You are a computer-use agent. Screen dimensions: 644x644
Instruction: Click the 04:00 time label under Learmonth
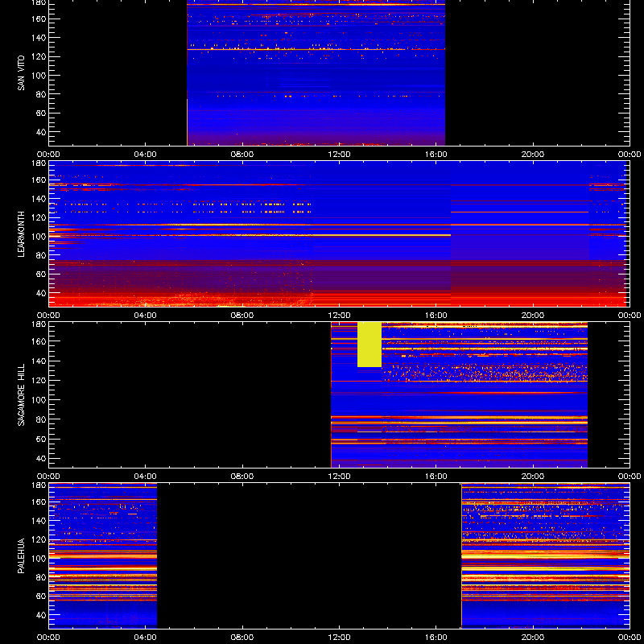click(146, 316)
